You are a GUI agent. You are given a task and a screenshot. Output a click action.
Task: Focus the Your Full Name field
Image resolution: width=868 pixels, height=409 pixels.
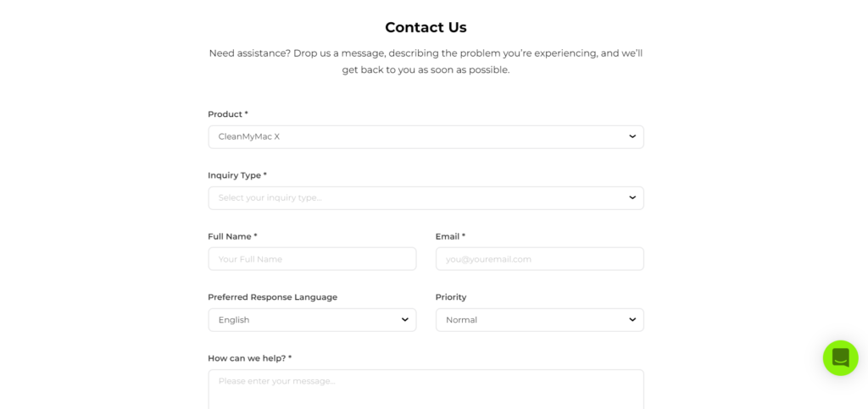click(x=312, y=259)
